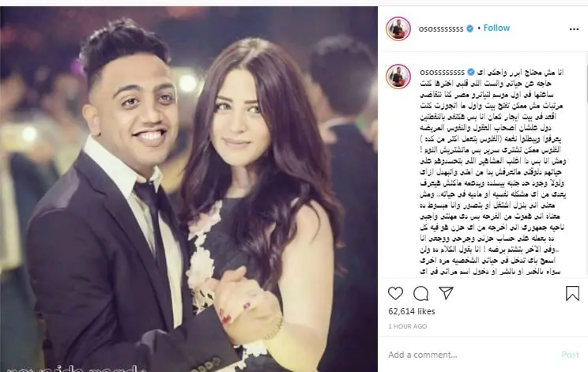588x372 pixels.
Task: Save post using bookmark icon
Action: tap(572, 293)
